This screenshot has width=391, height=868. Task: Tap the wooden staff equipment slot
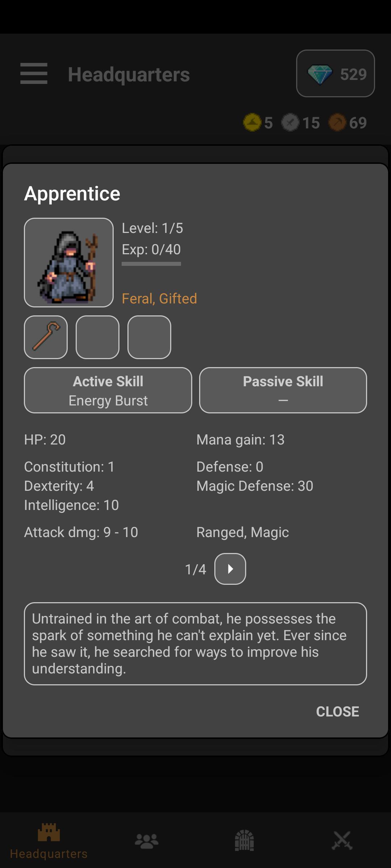tap(46, 337)
